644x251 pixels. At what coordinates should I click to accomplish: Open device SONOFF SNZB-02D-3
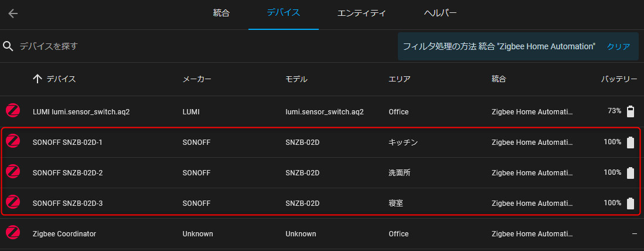click(x=67, y=203)
